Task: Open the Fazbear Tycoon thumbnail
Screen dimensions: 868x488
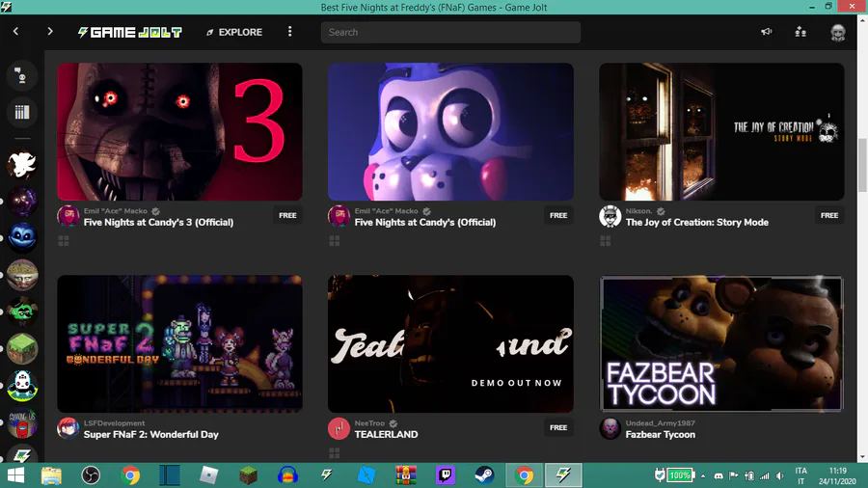Action: click(721, 343)
